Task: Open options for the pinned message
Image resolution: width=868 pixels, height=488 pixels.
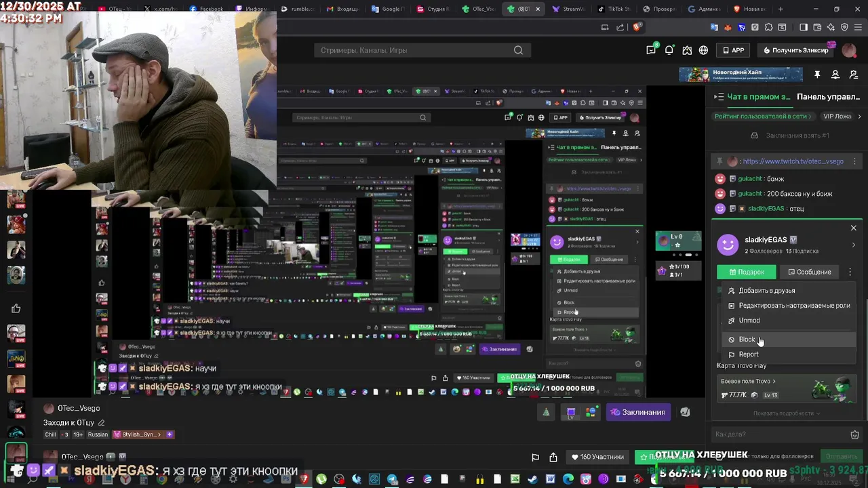Action: (854, 161)
